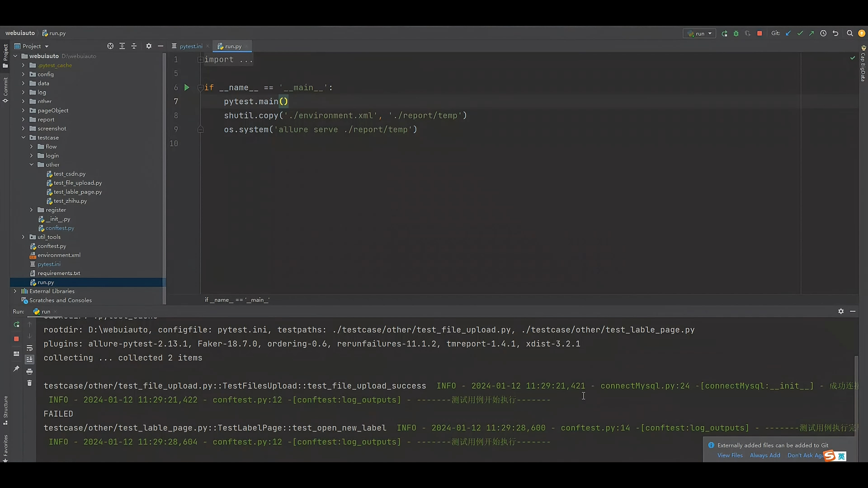Screen dimensions: 868x488
Task: Click the breadcrumb 'if __name__ == '__main__''
Action: (237, 300)
